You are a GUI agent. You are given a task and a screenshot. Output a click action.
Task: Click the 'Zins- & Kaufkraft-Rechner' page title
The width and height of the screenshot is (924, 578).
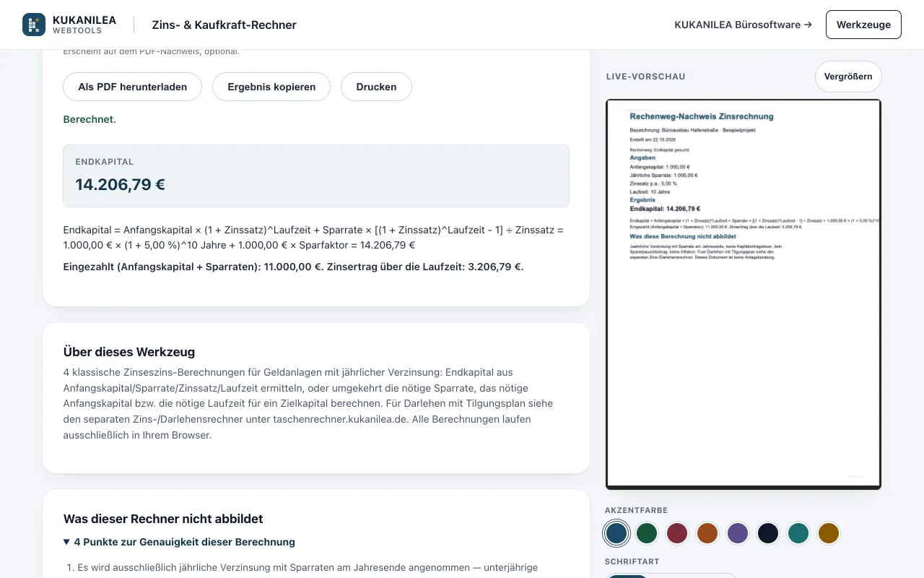[224, 25]
